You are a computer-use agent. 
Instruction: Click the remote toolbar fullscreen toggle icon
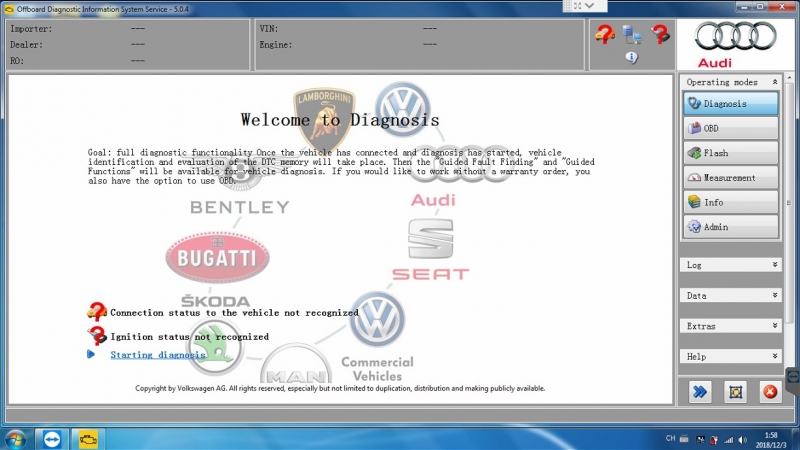coord(578,6)
